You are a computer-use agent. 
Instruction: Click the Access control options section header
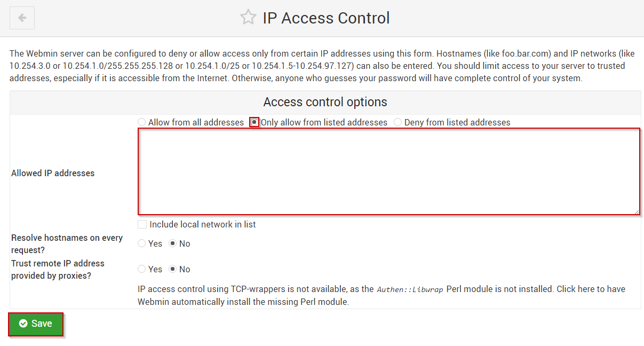click(x=325, y=102)
